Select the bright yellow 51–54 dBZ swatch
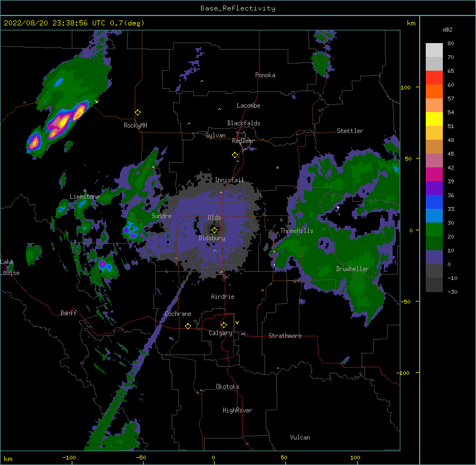 [434, 119]
